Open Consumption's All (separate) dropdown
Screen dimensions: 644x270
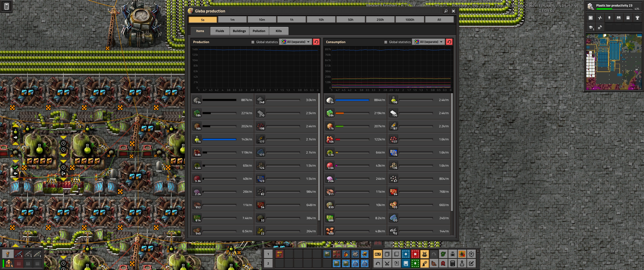click(429, 42)
